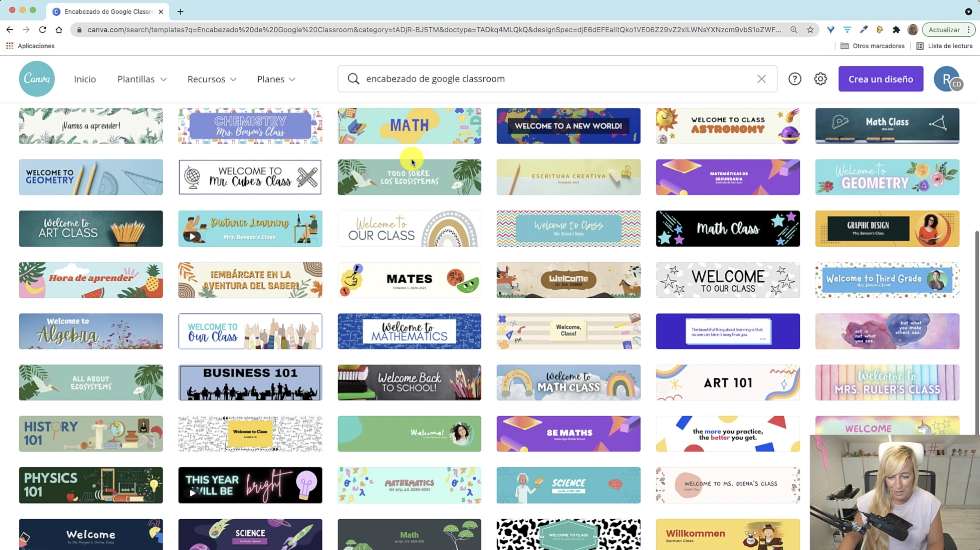Bookmark this page with the star icon
The image size is (980, 550).
coord(810,30)
